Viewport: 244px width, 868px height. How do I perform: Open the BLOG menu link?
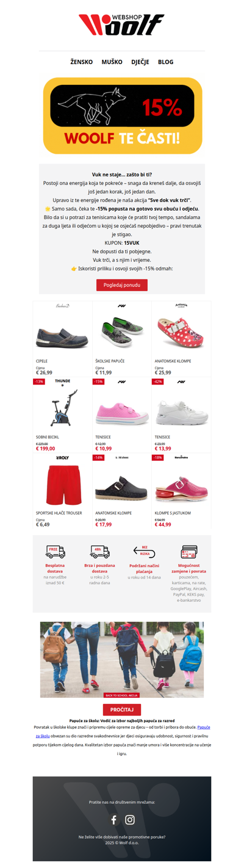point(165,62)
